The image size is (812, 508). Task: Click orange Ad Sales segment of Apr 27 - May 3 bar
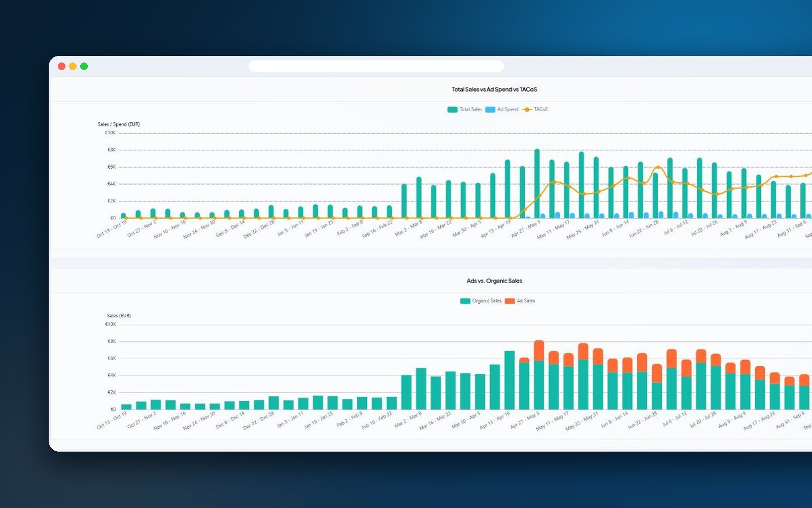[x=539, y=351]
